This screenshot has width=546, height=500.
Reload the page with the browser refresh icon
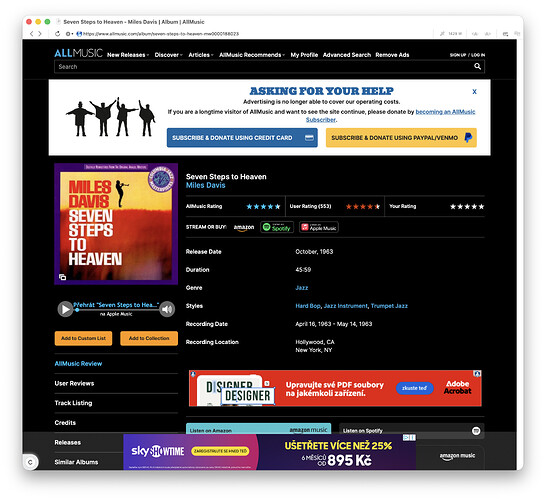[57, 34]
